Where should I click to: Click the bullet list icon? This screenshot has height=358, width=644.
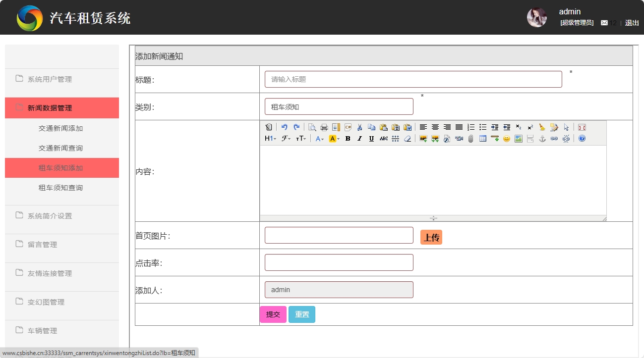point(483,127)
